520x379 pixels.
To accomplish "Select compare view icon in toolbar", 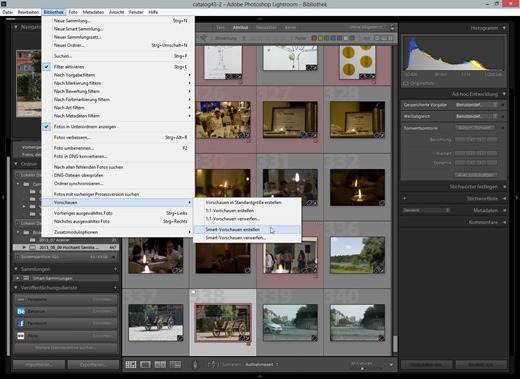I will click(160, 364).
